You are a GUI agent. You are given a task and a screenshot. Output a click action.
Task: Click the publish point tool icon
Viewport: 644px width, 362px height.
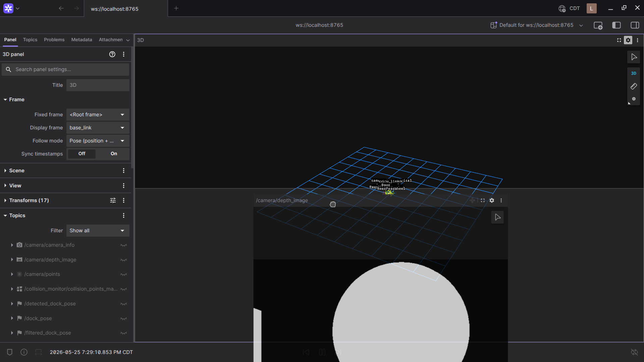(634, 99)
